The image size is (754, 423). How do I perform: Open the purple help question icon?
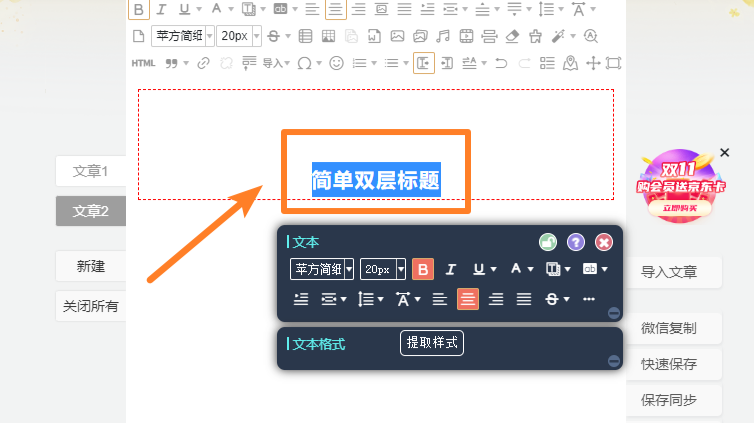coord(576,242)
